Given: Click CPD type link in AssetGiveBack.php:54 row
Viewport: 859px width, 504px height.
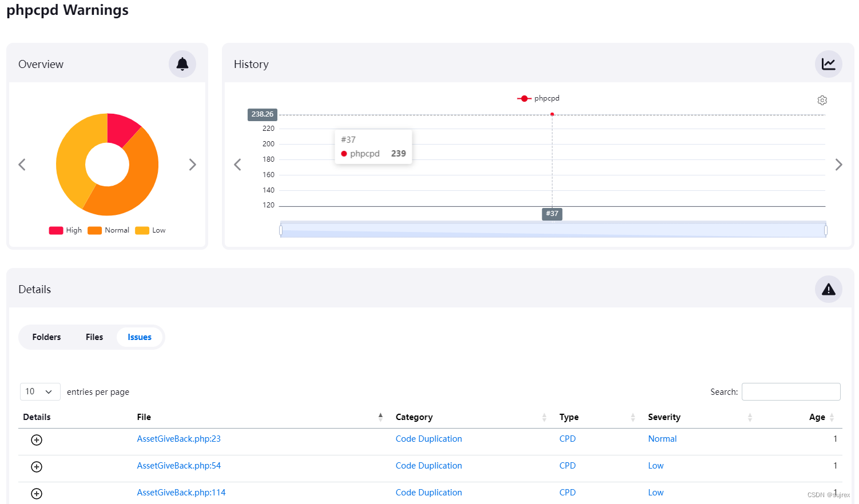Looking at the screenshot, I should [x=567, y=466].
